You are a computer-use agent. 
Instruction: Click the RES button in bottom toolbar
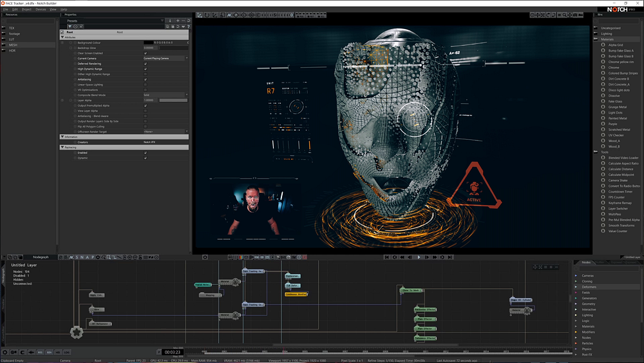click(x=40, y=353)
